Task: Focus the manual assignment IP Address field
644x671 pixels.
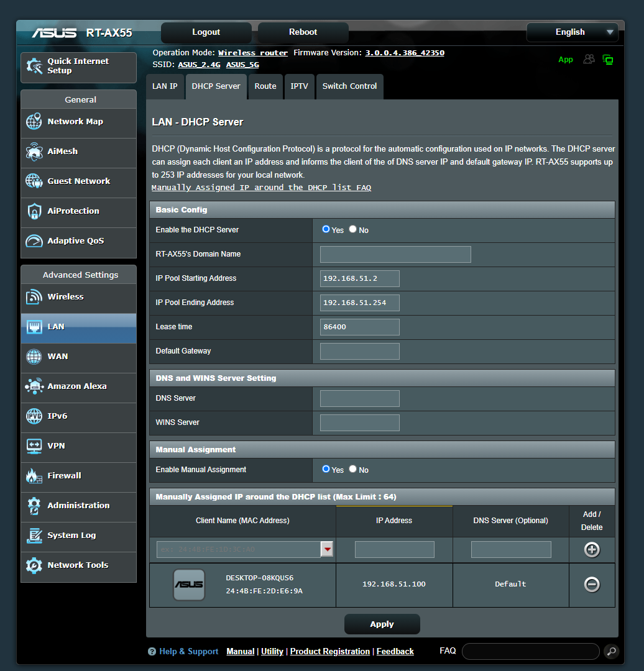Action: (394, 549)
